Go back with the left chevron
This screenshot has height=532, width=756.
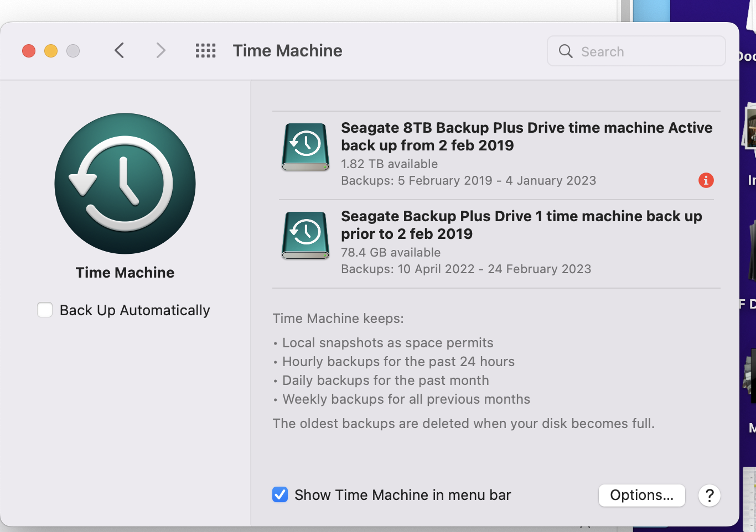click(119, 51)
